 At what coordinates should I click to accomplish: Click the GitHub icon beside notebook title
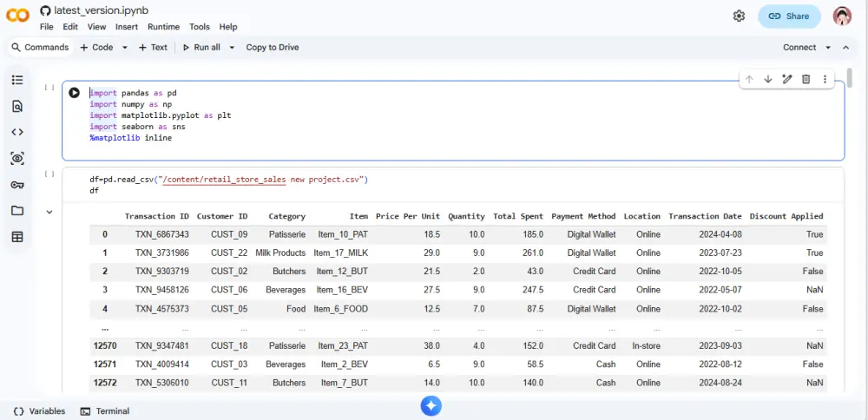point(45,10)
